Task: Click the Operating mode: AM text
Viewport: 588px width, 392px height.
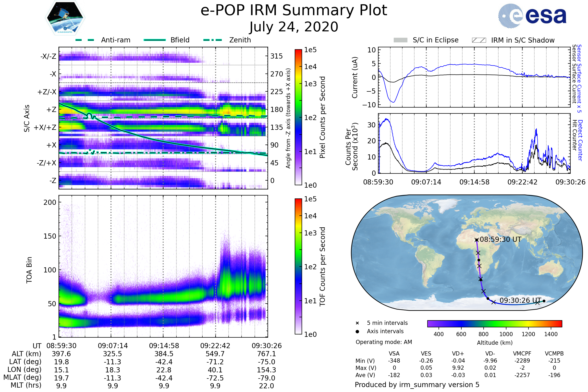Action: point(384,342)
